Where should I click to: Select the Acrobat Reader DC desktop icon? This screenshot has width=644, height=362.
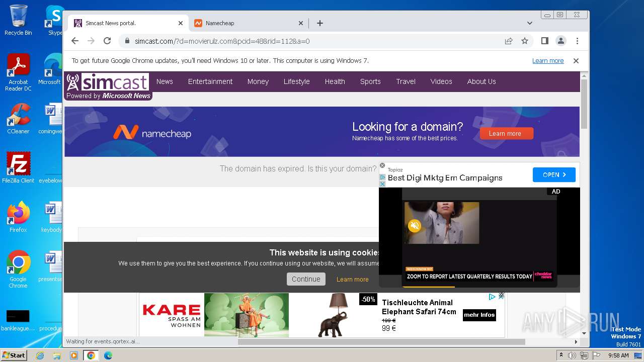click(x=18, y=72)
